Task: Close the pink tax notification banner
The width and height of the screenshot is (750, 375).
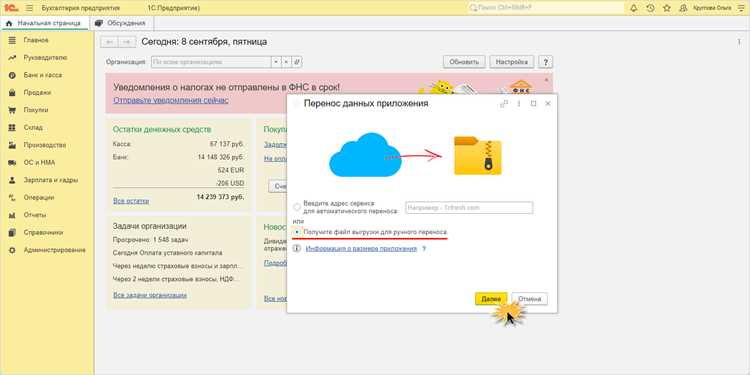Action: pos(547,79)
